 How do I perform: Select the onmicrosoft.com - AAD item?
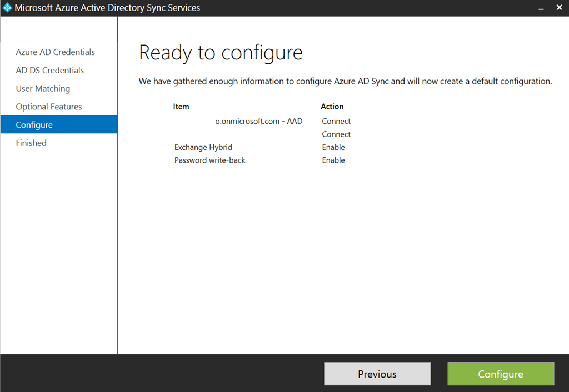[258, 121]
